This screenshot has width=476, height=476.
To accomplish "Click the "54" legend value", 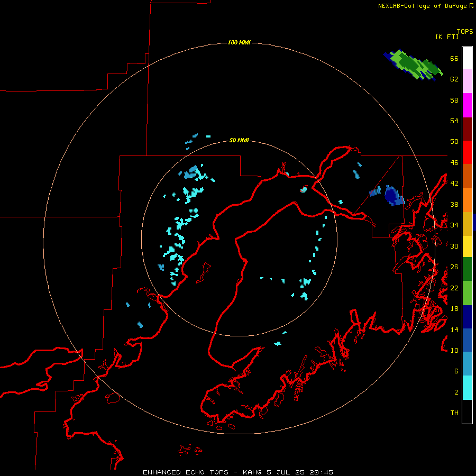I will pos(454,121).
